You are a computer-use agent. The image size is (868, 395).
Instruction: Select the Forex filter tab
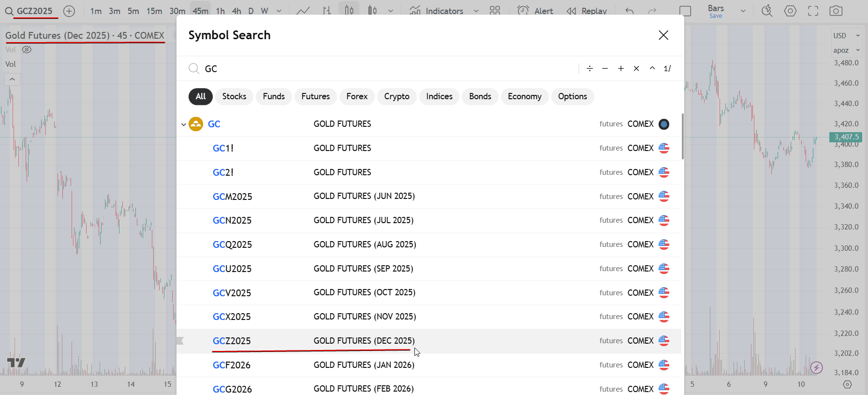point(357,96)
